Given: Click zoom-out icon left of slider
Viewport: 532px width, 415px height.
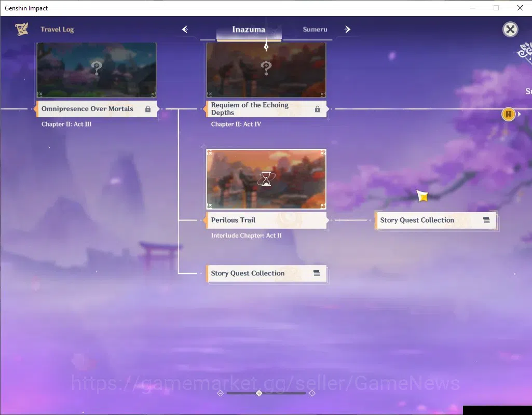Looking at the screenshot, I should coord(221,393).
